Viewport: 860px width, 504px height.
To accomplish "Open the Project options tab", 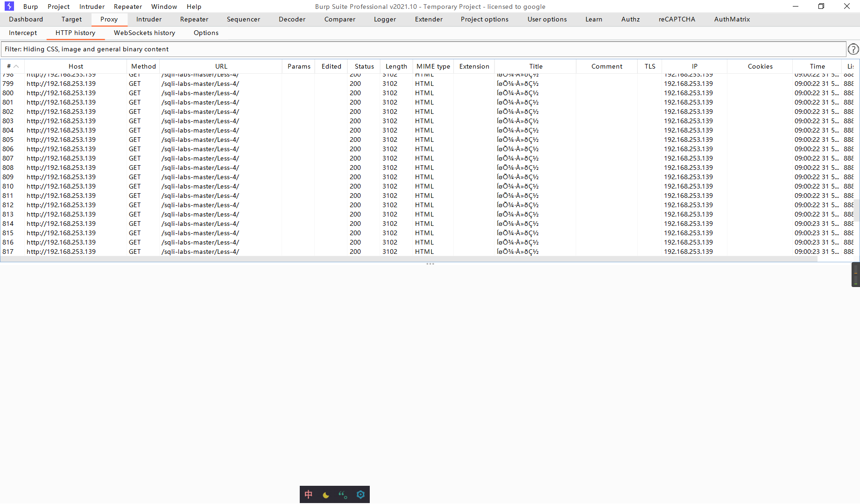I will (x=485, y=19).
